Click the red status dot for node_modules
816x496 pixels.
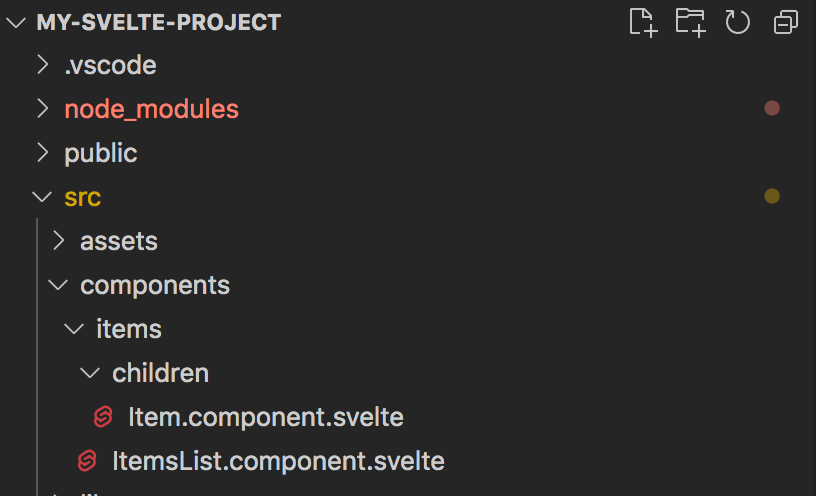[x=772, y=108]
